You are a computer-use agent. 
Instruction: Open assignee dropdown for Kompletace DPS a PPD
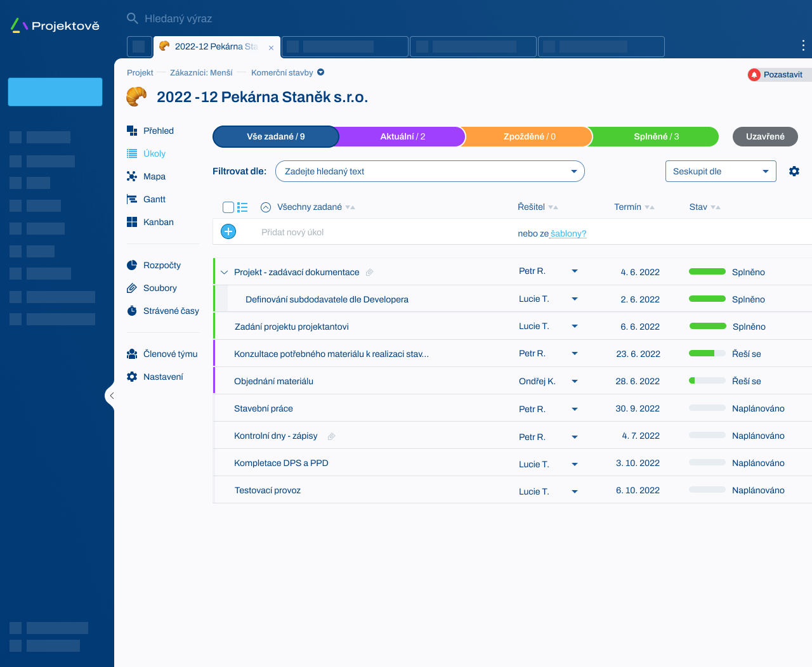tap(575, 464)
